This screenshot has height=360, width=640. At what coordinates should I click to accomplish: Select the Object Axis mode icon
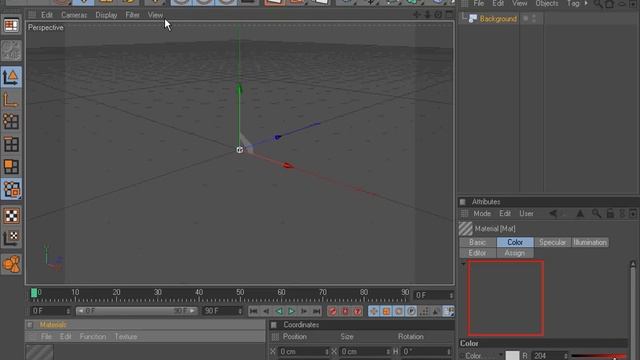click(x=11, y=100)
